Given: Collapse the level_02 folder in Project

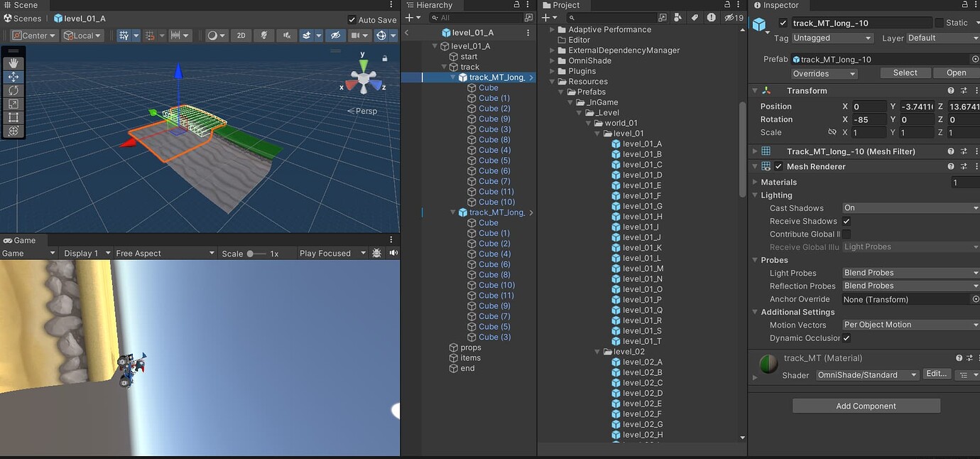Looking at the screenshot, I should (597, 351).
